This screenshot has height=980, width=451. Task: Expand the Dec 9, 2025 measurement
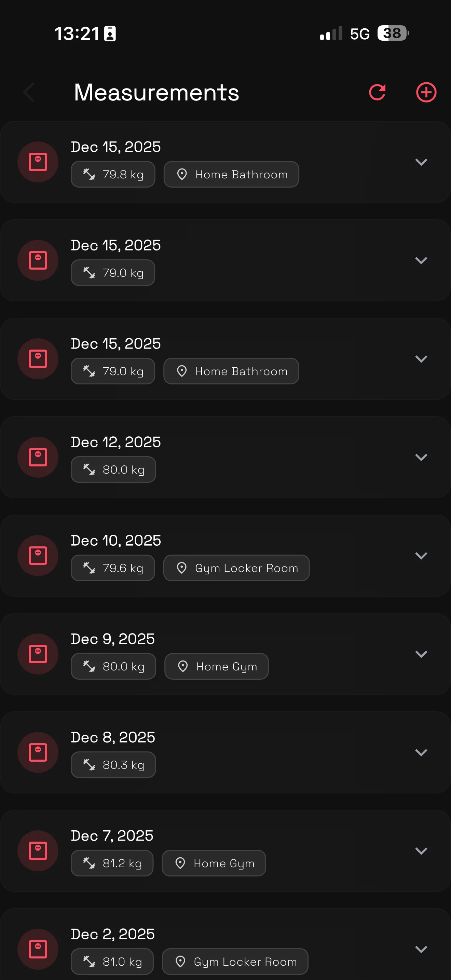(x=421, y=654)
